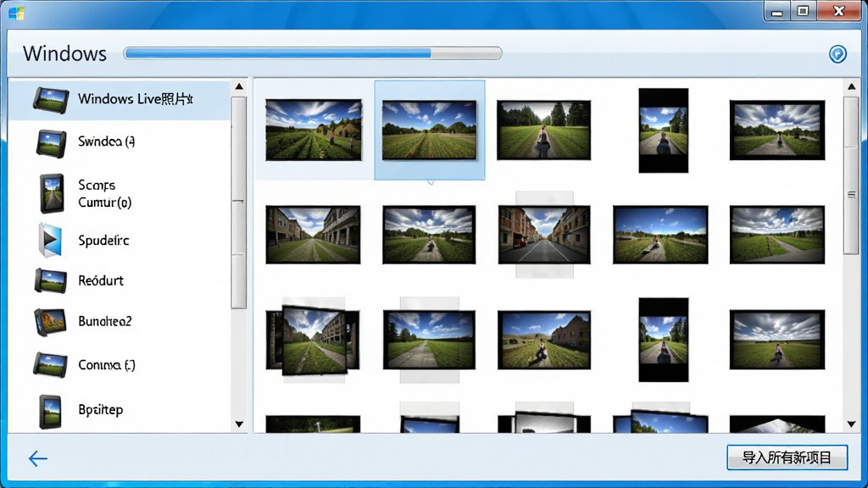Select the Reódurt label
The image size is (868, 488).
tap(101, 280)
